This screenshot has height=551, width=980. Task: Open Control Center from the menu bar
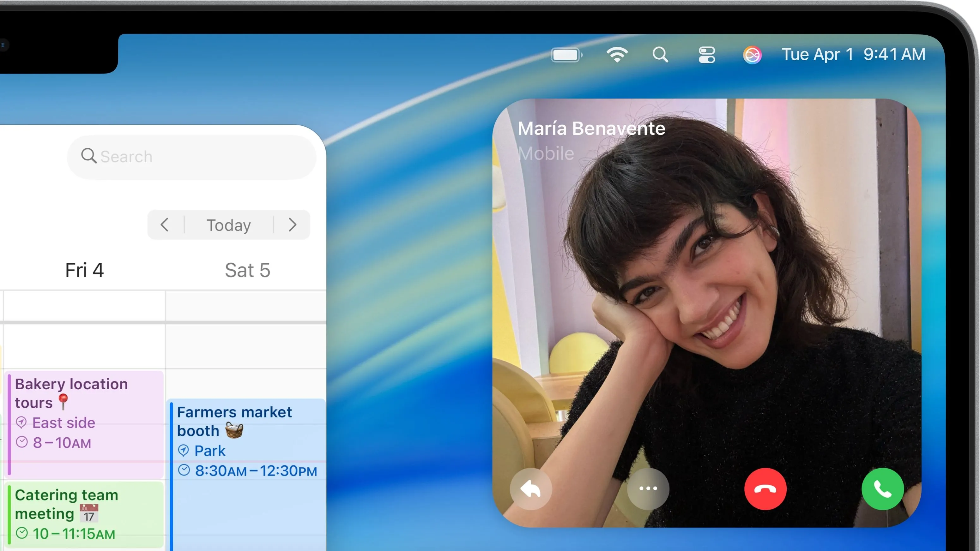click(706, 55)
